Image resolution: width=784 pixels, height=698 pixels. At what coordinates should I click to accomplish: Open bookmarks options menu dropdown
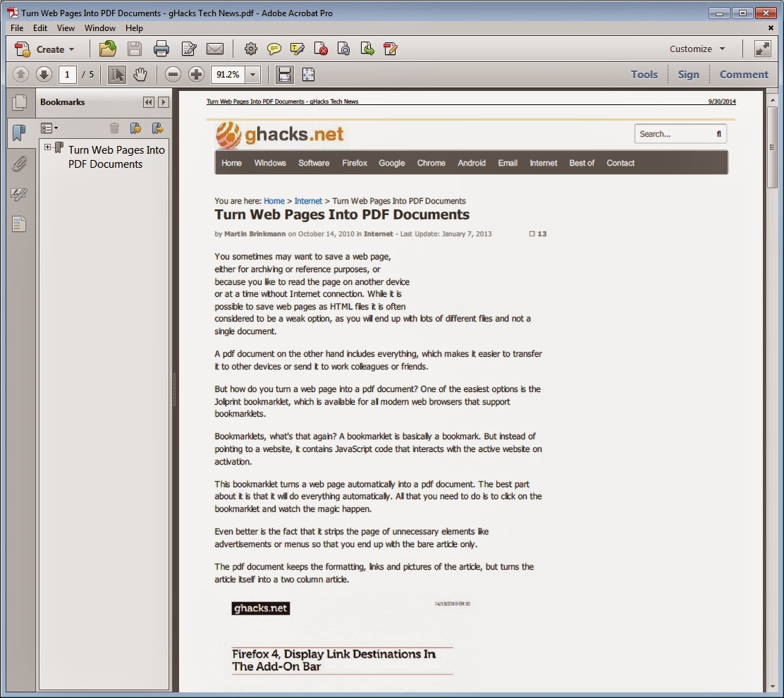49,128
